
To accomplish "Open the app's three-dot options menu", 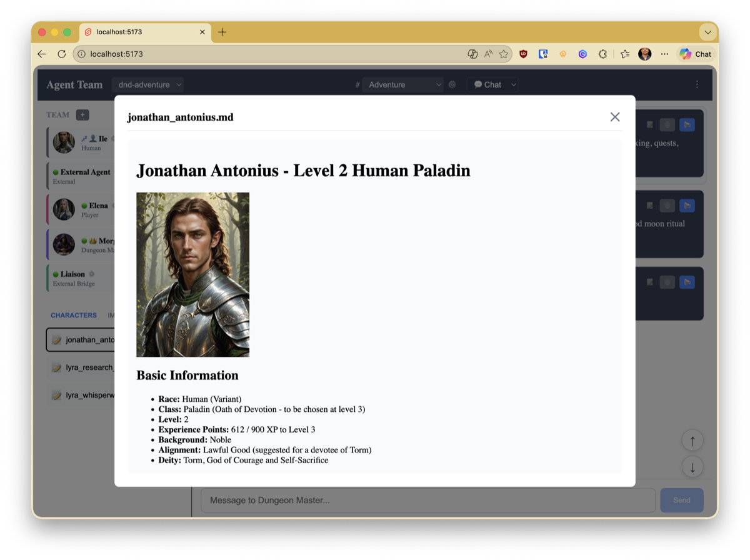I will pyautogui.click(x=697, y=84).
